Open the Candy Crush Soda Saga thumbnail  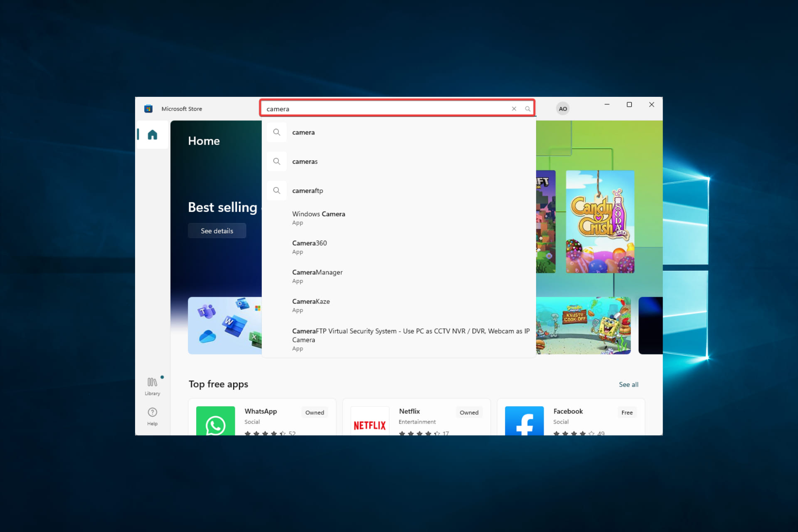tap(600, 222)
